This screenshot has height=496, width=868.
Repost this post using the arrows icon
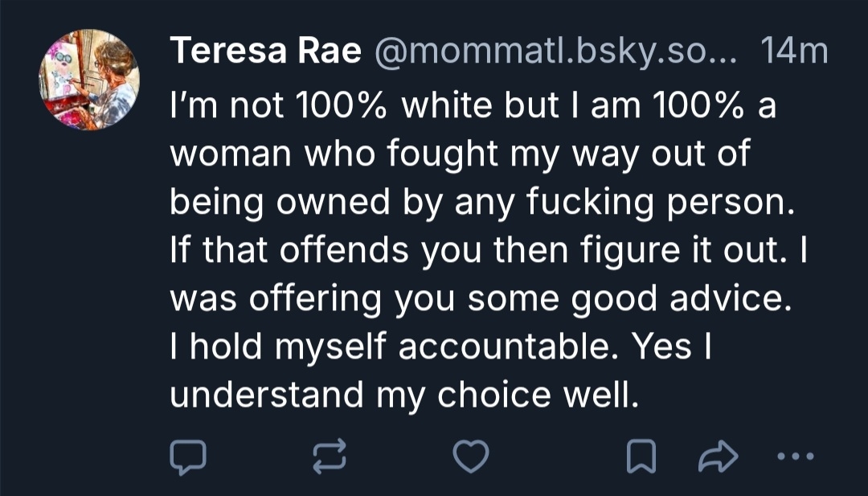[329, 456]
